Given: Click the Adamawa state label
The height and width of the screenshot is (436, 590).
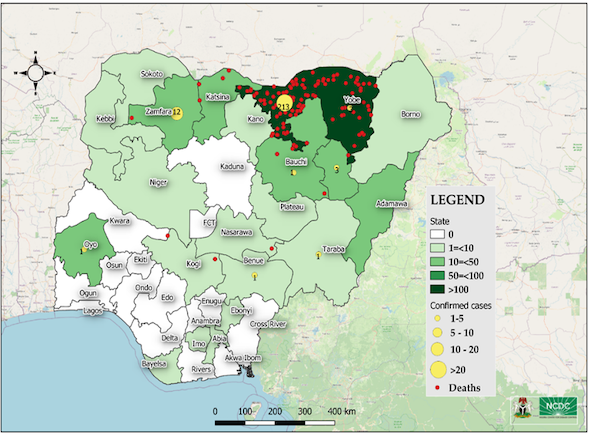Looking at the screenshot, I should [391, 204].
